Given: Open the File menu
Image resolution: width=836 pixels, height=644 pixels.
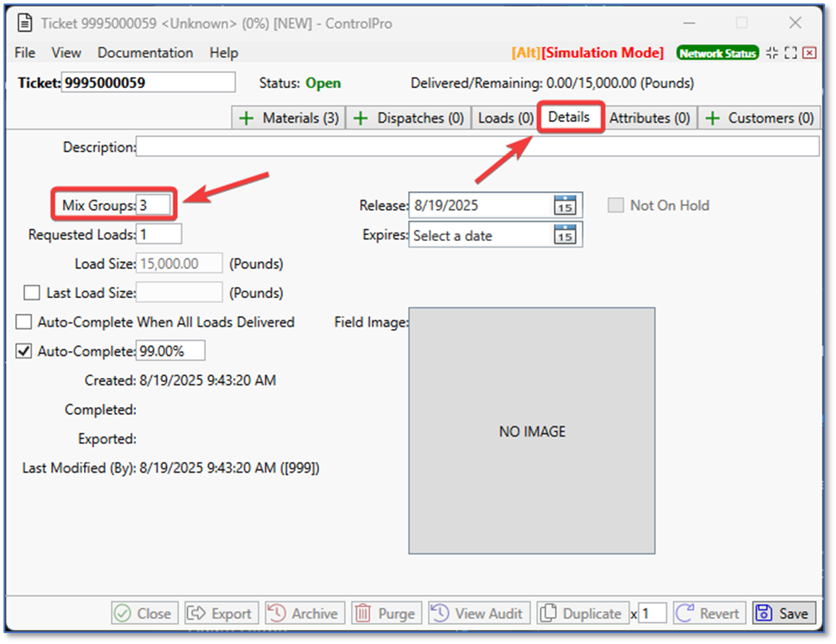Looking at the screenshot, I should coord(25,53).
